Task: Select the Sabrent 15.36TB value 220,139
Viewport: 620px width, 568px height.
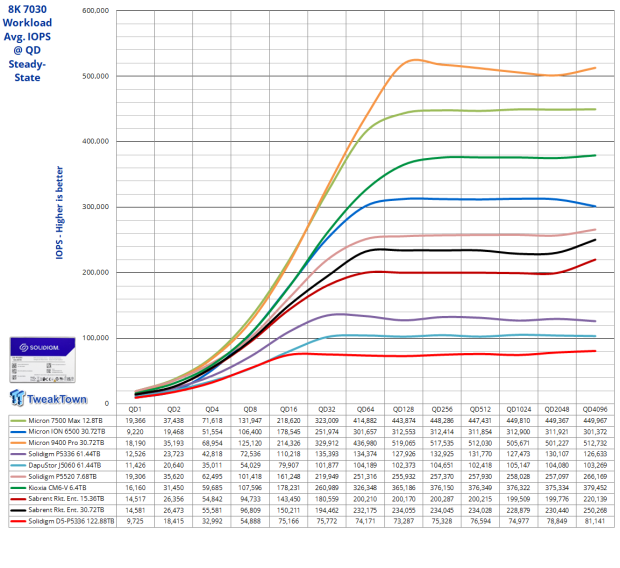Action: (595, 499)
